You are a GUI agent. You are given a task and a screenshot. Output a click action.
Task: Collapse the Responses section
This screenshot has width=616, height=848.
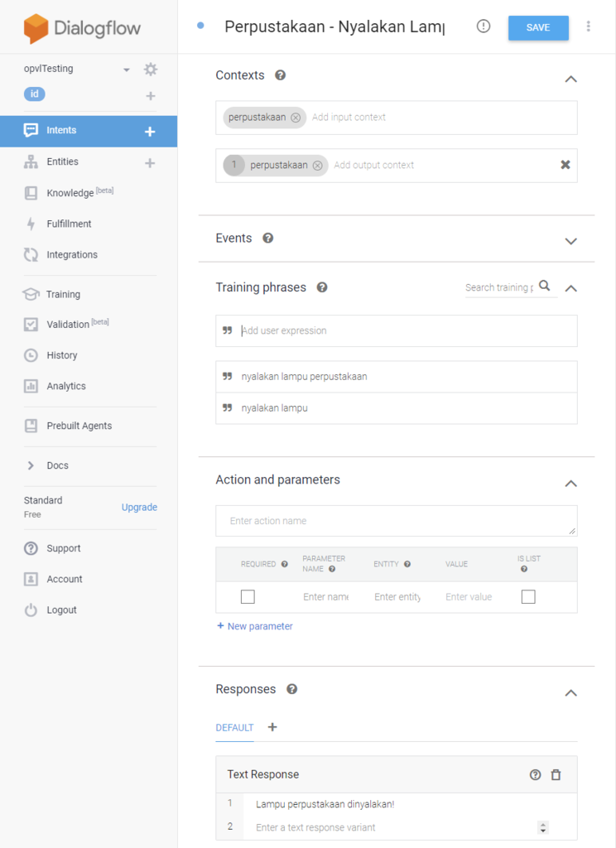(x=570, y=693)
